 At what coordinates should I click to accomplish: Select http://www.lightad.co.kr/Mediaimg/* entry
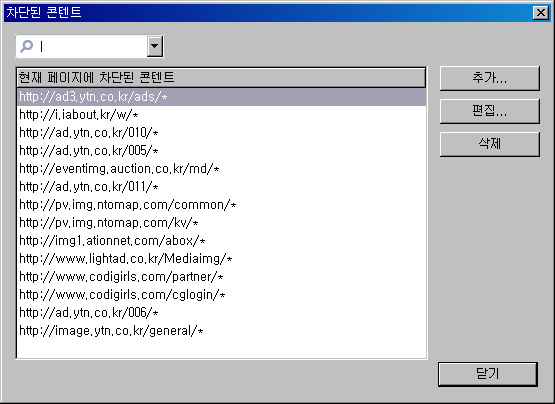tap(221, 259)
